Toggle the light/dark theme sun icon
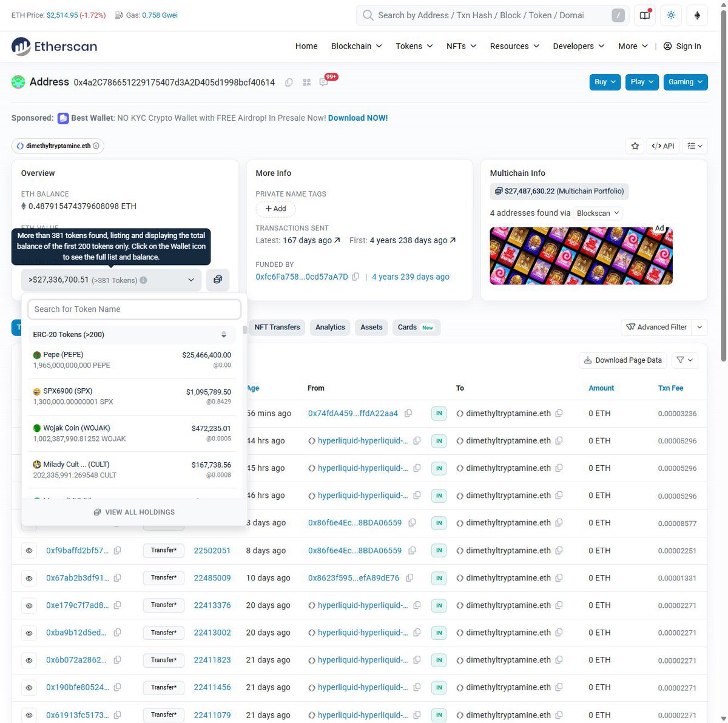Image resolution: width=728 pixels, height=723 pixels. pyautogui.click(x=671, y=15)
